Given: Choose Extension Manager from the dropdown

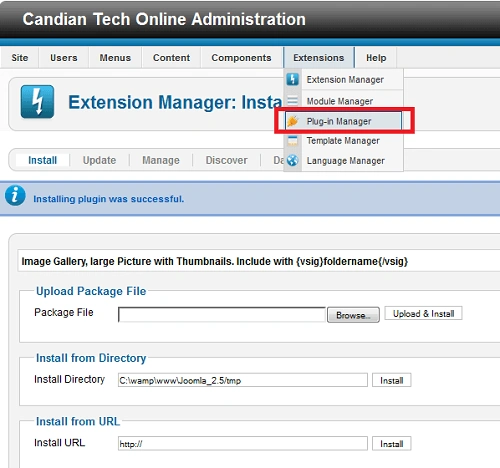Looking at the screenshot, I should click(x=344, y=79).
